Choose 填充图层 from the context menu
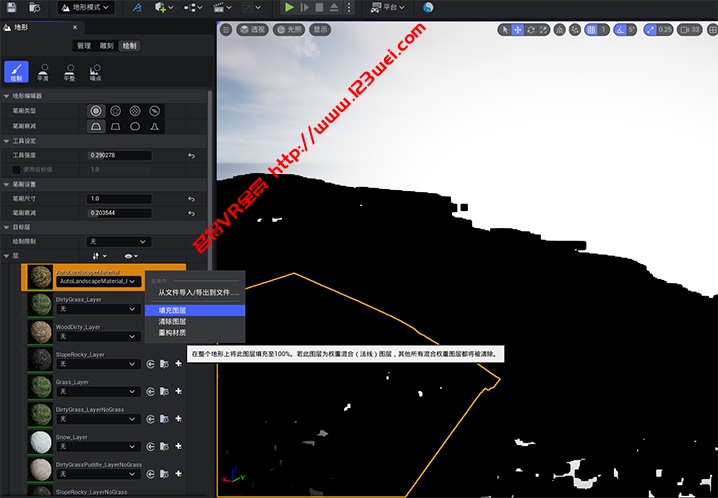 tap(173, 310)
